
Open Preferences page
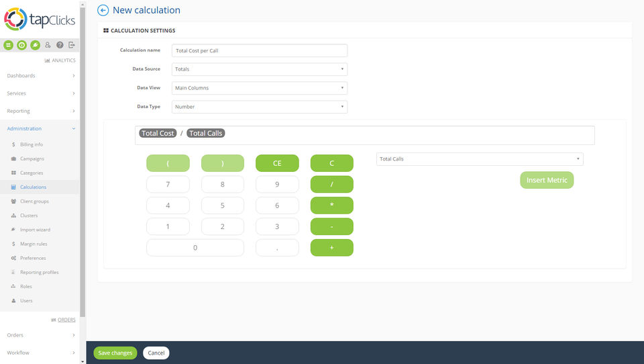pyautogui.click(x=33, y=258)
